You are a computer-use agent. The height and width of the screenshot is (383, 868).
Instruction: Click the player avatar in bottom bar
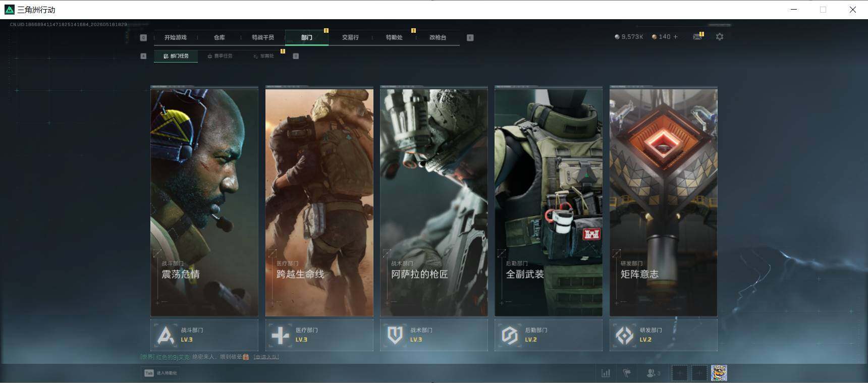click(719, 373)
